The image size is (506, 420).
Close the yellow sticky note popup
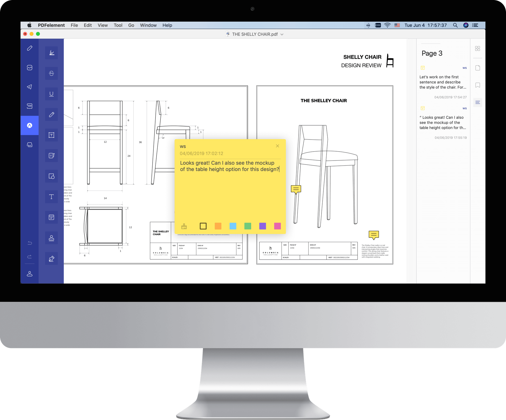[x=277, y=146]
